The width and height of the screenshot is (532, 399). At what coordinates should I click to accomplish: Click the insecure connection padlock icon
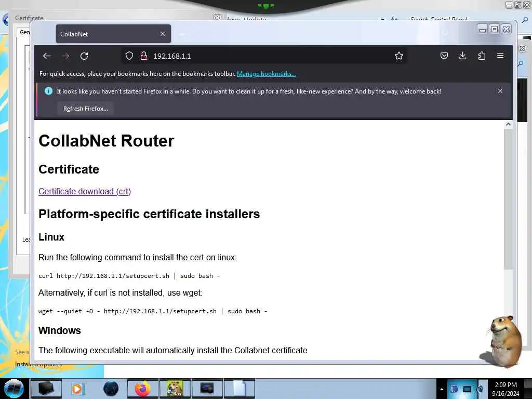pyautogui.click(x=144, y=56)
